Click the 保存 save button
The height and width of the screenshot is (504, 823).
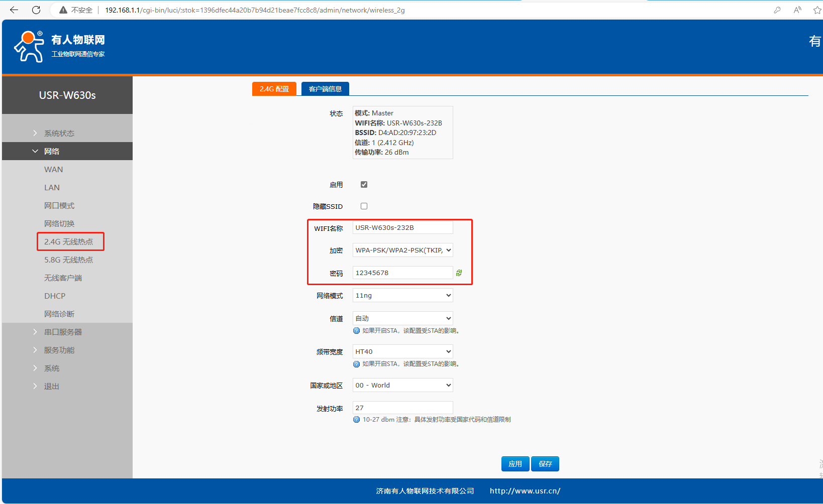[545, 464]
